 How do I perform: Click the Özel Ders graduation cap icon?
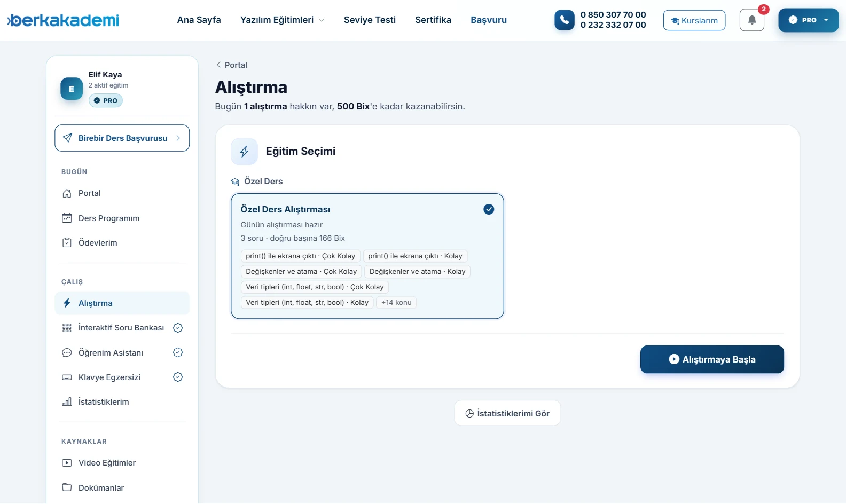point(235,182)
